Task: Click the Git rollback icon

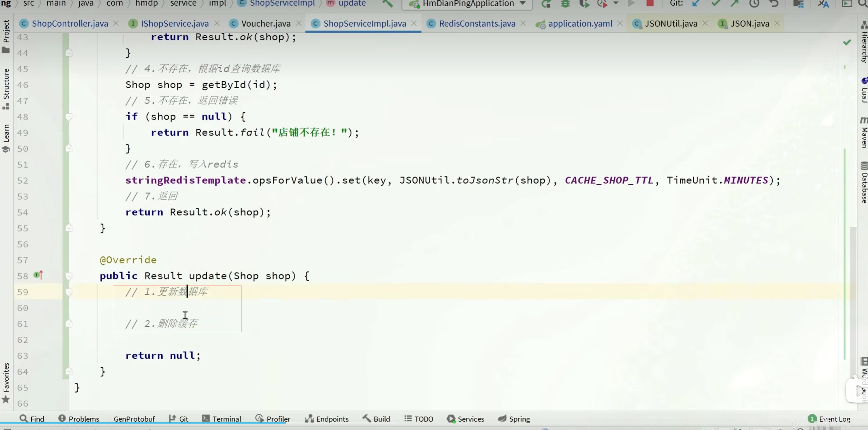Action: [x=774, y=4]
